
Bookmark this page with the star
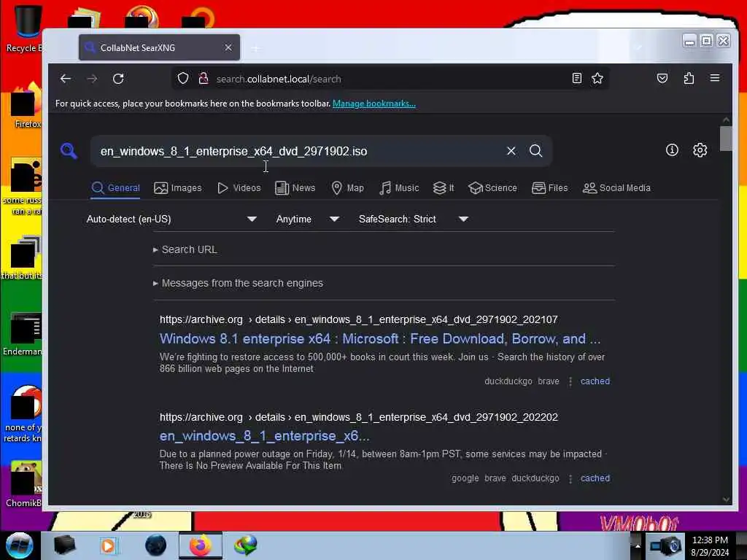597,79
